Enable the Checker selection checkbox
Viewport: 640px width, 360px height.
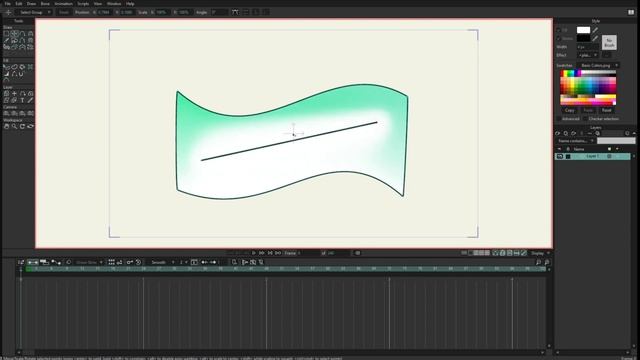585,119
